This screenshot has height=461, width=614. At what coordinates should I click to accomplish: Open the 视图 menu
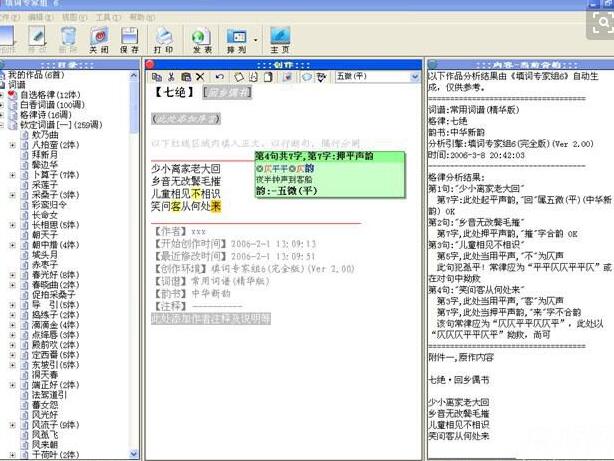(x=74, y=17)
